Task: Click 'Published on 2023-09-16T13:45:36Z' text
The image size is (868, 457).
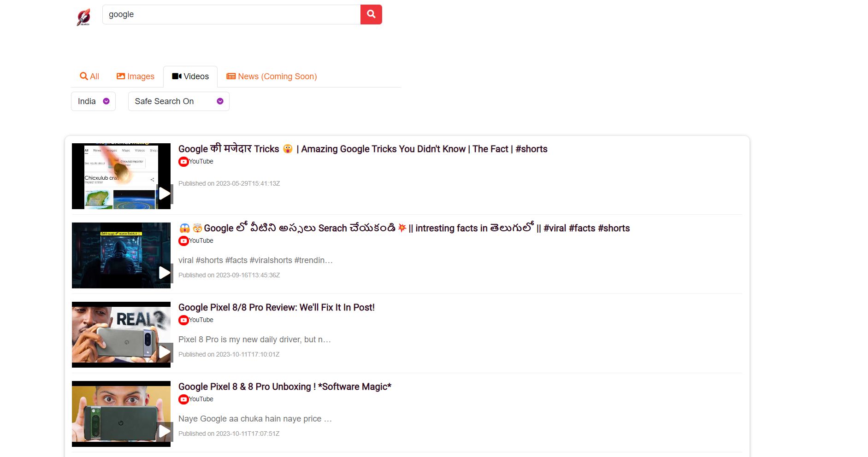Action: pyautogui.click(x=229, y=275)
